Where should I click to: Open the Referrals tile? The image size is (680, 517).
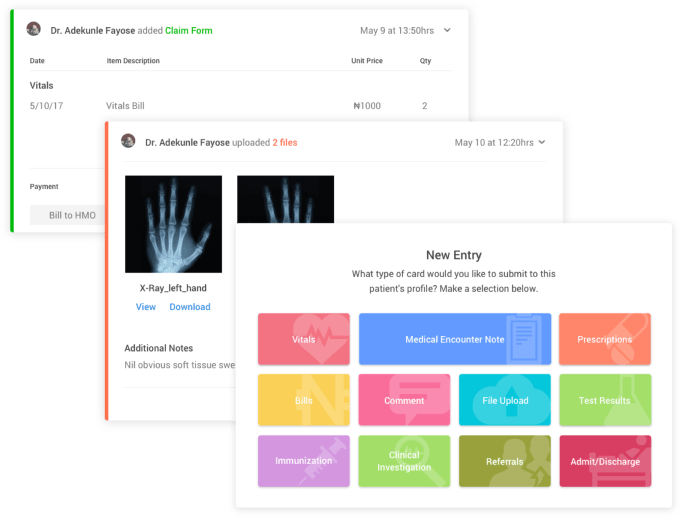(505, 461)
